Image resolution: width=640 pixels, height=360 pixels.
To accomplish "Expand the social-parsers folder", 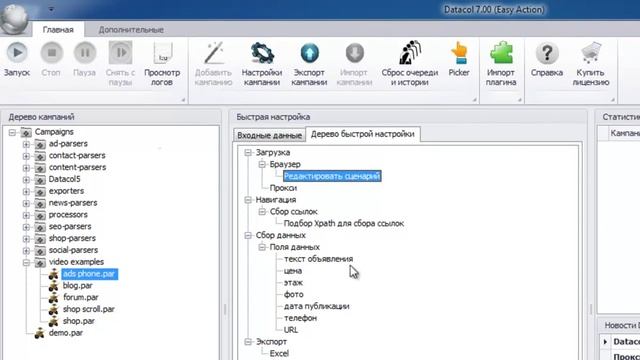I will pyautogui.click(x=27, y=251).
